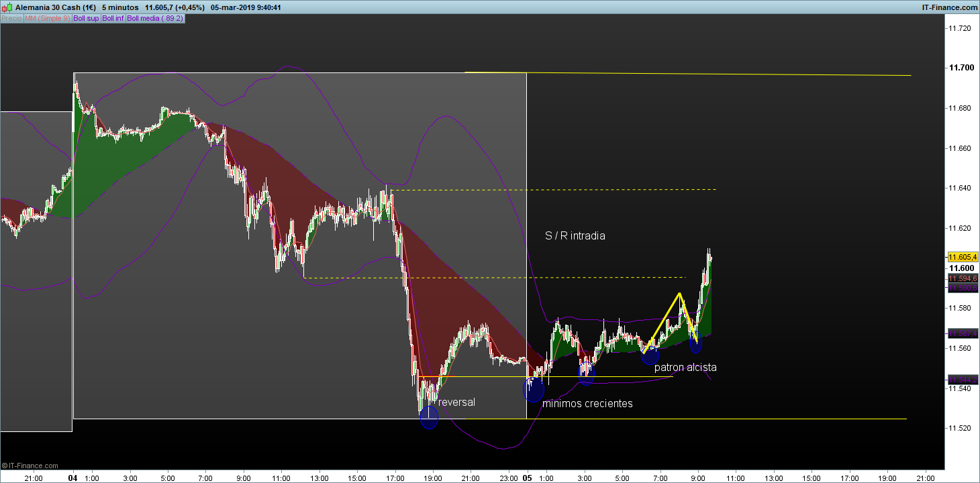Click the 'S / R intradia' chart annotation

point(575,235)
